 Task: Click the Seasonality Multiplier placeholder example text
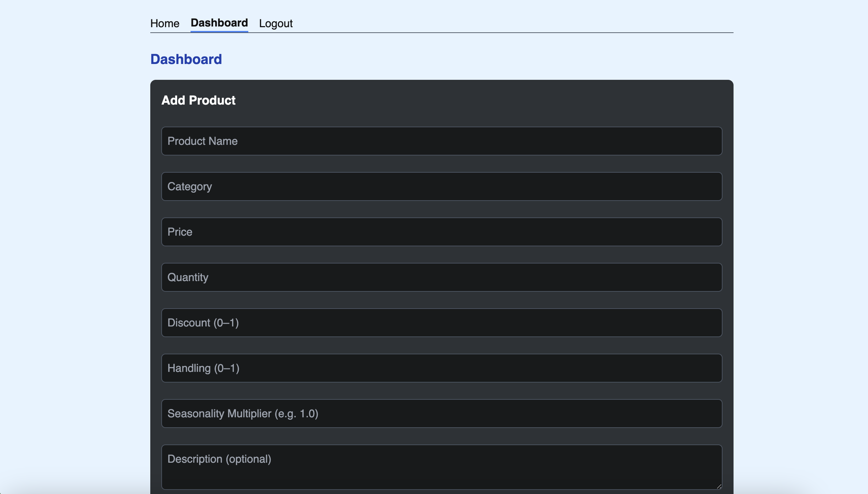coord(296,414)
